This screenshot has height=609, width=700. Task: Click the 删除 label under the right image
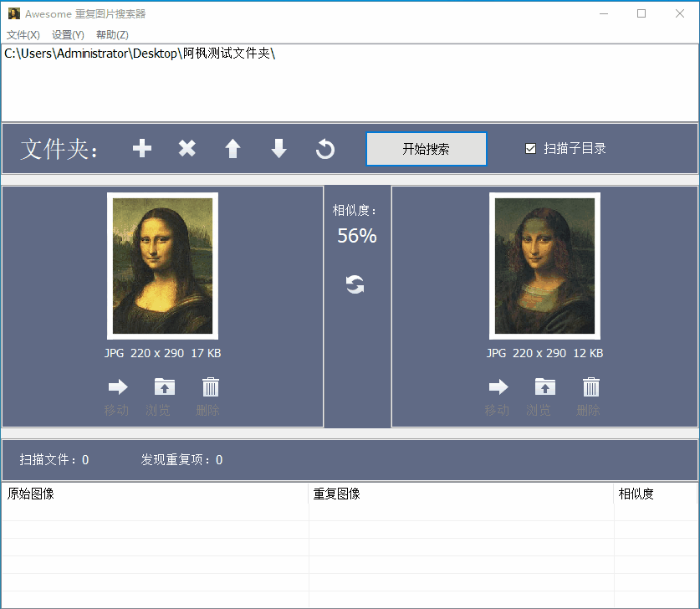point(588,410)
